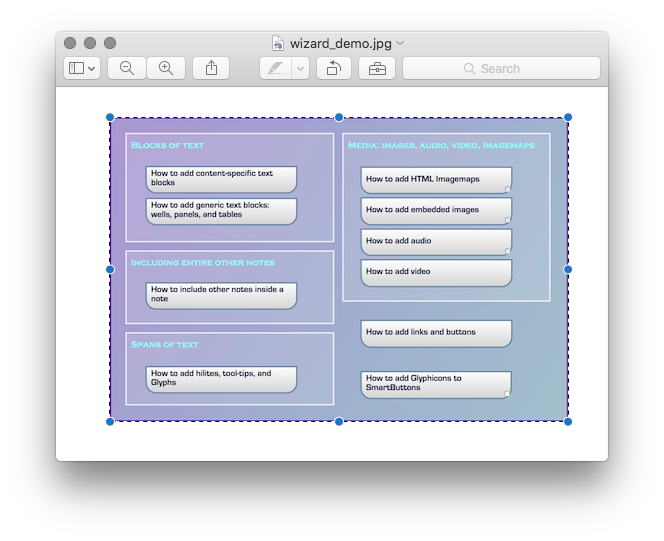Click in the Search input field

(x=520, y=69)
